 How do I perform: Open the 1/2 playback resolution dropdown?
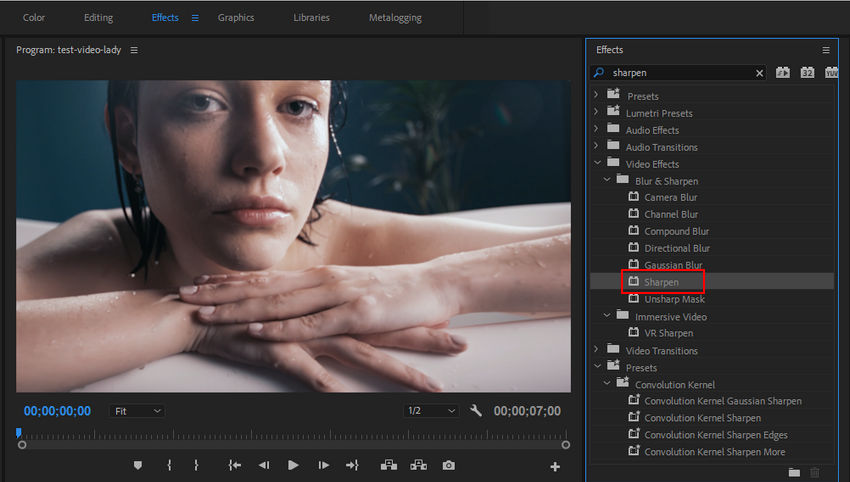click(x=431, y=411)
